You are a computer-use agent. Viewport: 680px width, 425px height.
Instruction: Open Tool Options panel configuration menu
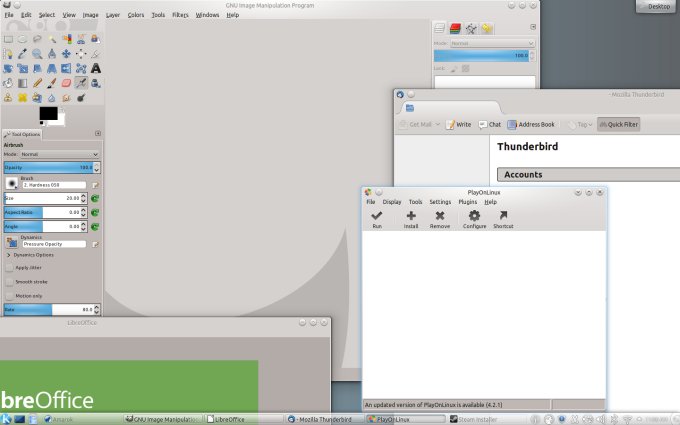98,134
